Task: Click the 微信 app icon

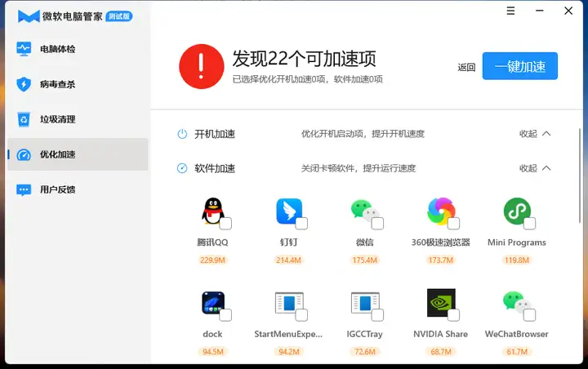Action: coord(364,211)
